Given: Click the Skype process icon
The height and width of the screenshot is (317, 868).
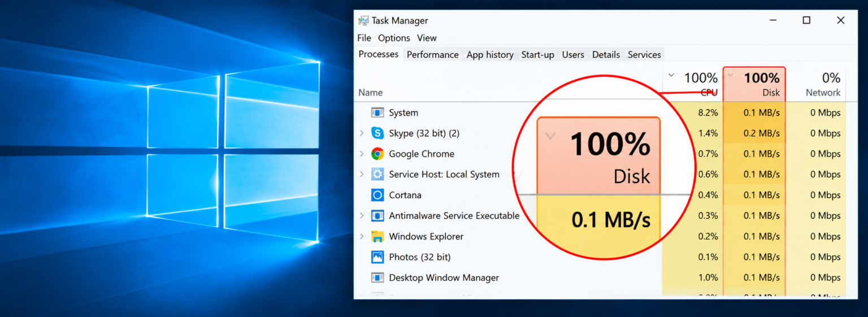Looking at the screenshot, I should pyautogui.click(x=377, y=133).
